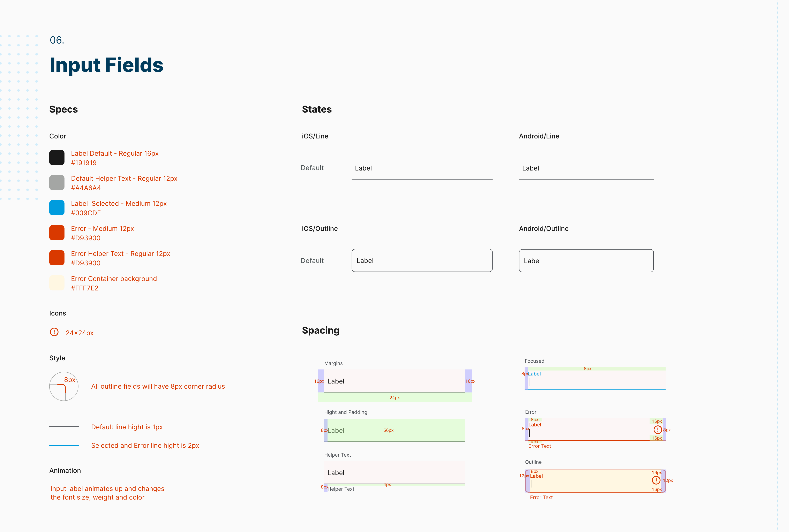Viewport: 789px width, 532px height.
Task: Select the cream #FFF7E2 background swatch
Action: [x=57, y=283]
